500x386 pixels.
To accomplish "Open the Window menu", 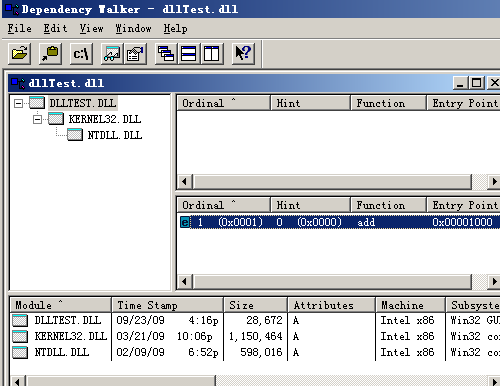I will tap(133, 29).
